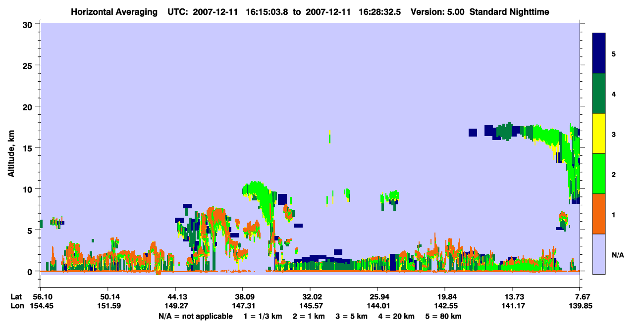Click the '3 = 5 km' legend entry

coord(352,316)
